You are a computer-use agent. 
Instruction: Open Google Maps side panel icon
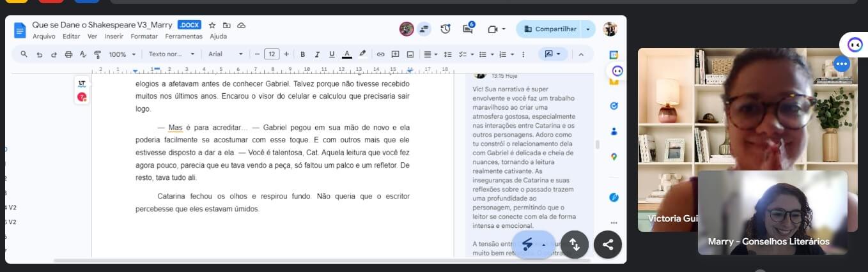tap(614, 156)
